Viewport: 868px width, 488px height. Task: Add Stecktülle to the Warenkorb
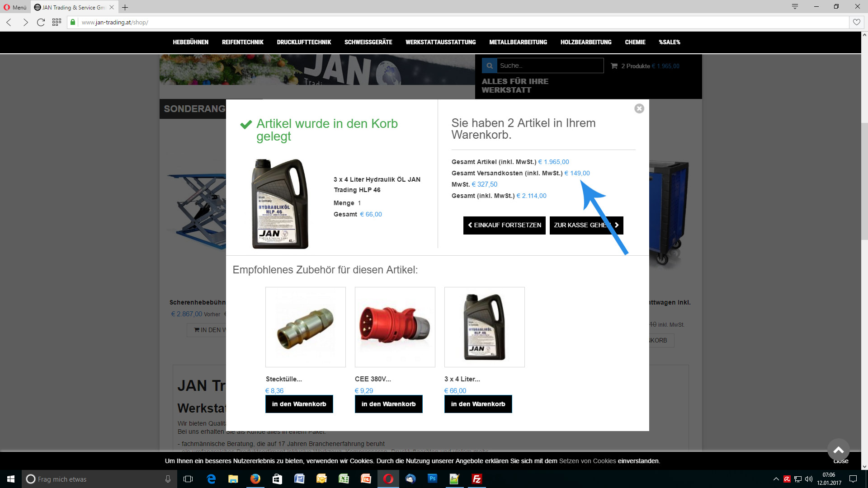[x=299, y=404]
